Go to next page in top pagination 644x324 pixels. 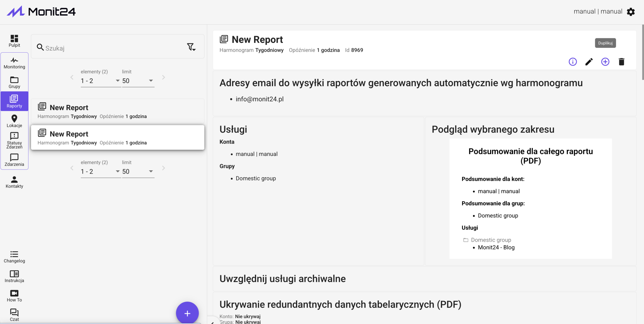click(164, 77)
